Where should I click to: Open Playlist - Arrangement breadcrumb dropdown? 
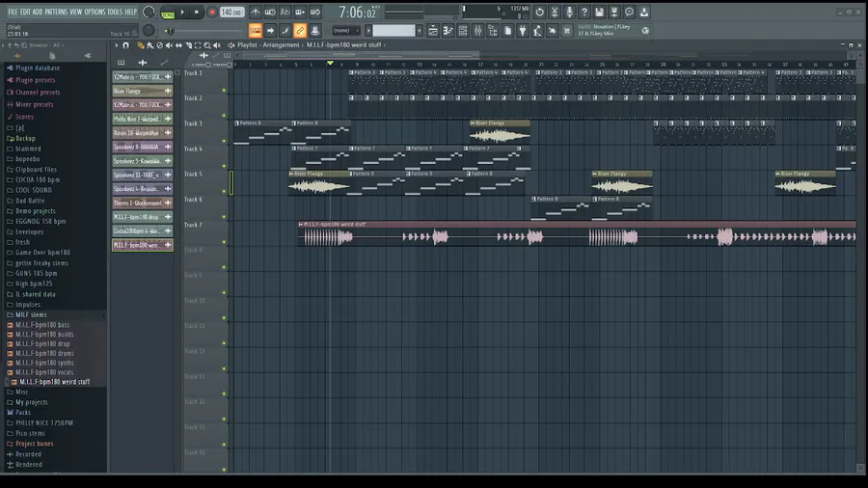click(268, 44)
